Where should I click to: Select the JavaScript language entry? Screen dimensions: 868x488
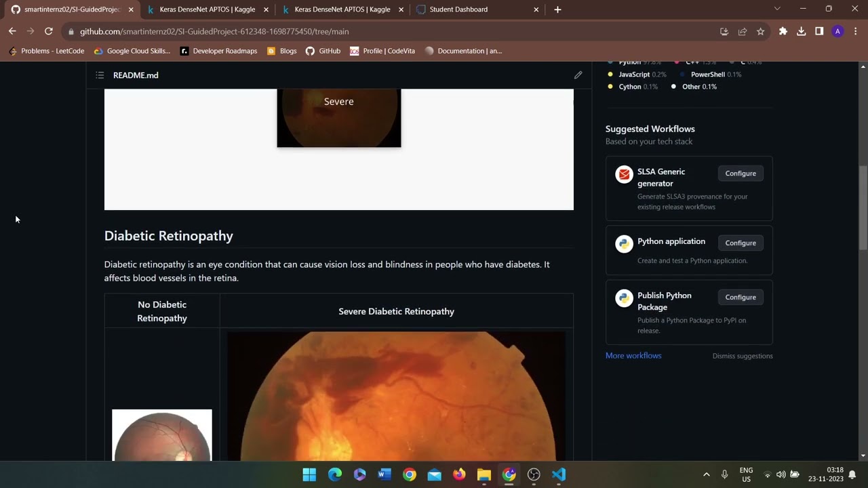(x=637, y=75)
